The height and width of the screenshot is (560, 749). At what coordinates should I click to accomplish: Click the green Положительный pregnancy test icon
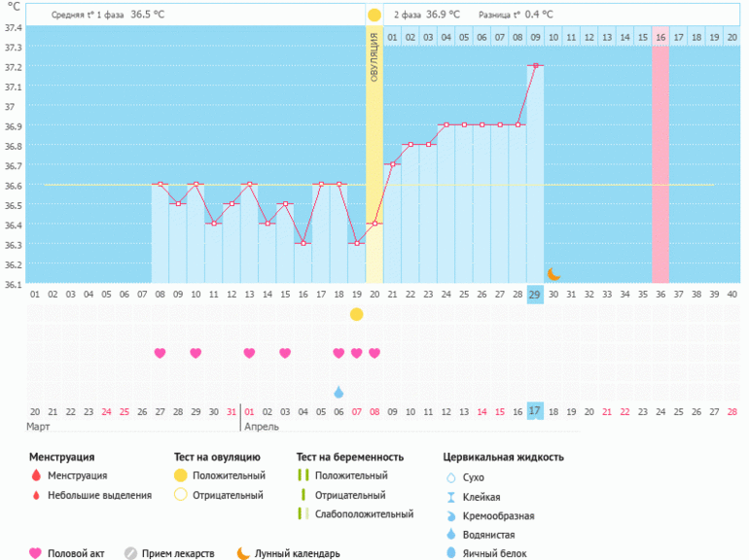[303, 476]
